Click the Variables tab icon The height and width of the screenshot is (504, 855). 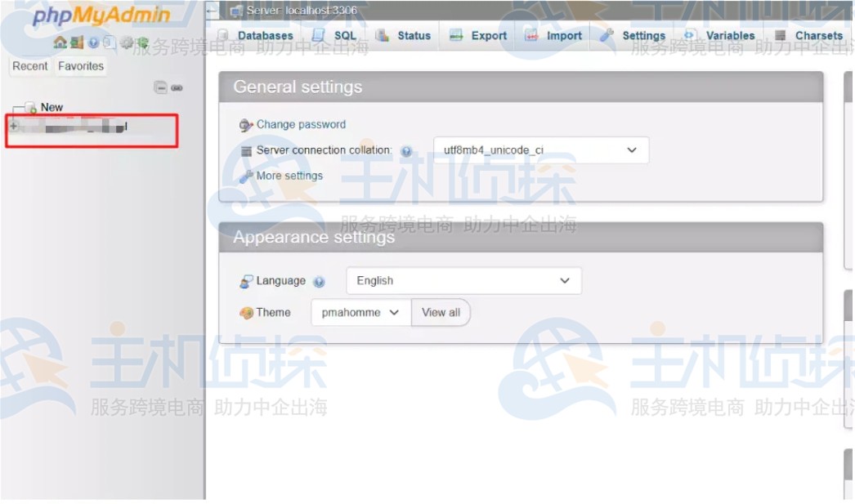(689, 35)
